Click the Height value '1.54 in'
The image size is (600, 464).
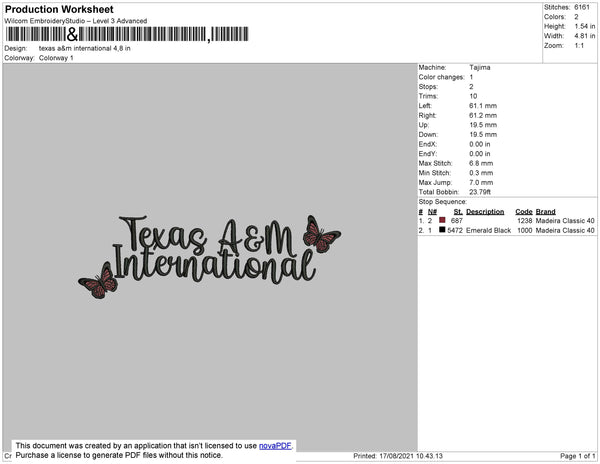(585, 26)
